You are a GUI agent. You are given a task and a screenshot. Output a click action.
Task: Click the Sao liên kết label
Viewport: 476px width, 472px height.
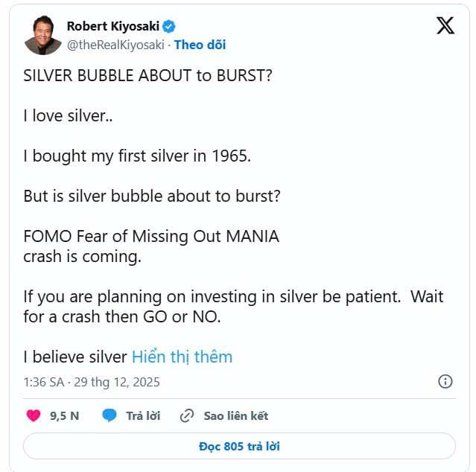pos(235,415)
